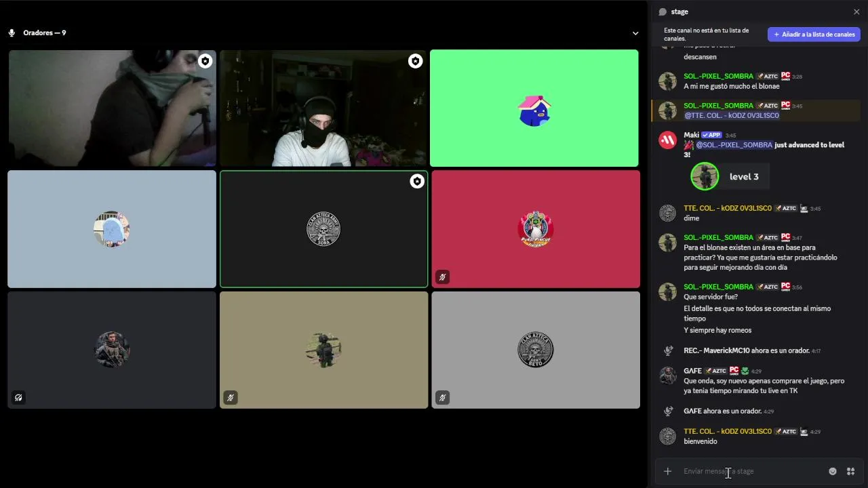Image resolution: width=868 pixels, height=488 pixels.
Task: Click the @TTE. COL. - kODZ 0V3L1SC0 mention
Action: tap(731, 115)
